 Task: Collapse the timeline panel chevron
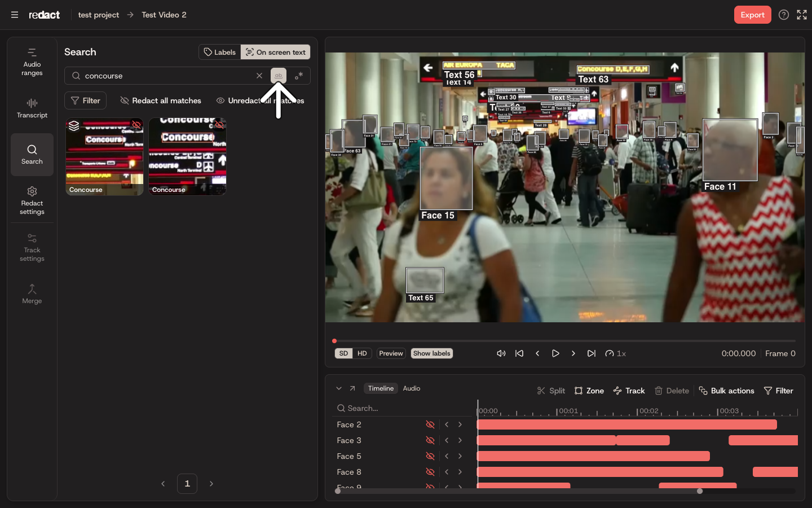coord(339,388)
